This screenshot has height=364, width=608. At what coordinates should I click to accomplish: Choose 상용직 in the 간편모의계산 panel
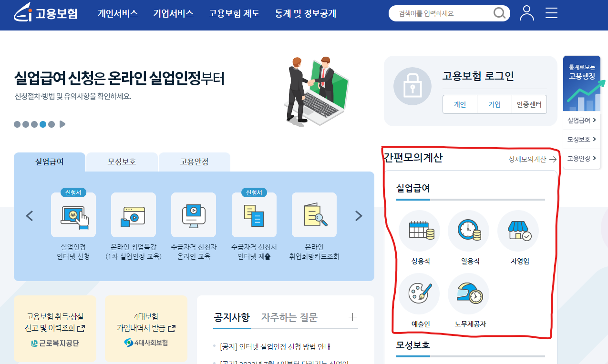click(x=419, y=231)
